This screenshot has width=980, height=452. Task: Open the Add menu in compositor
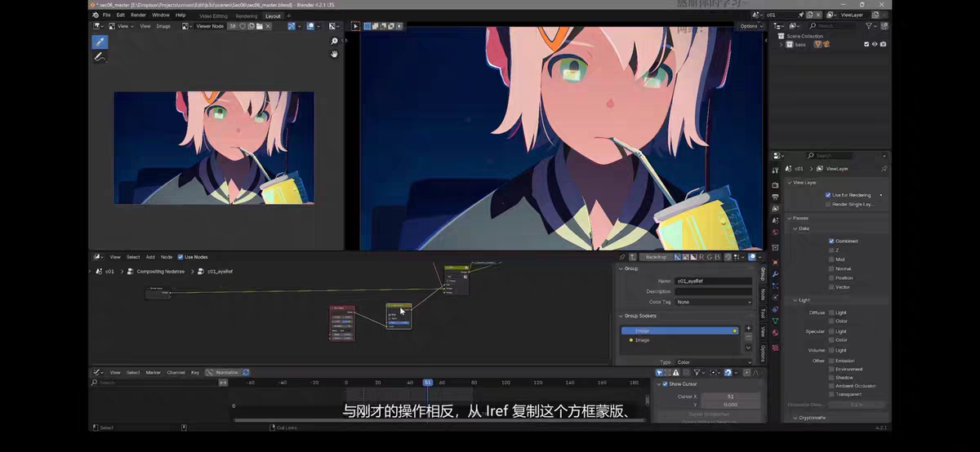click(x=150, y=257)
